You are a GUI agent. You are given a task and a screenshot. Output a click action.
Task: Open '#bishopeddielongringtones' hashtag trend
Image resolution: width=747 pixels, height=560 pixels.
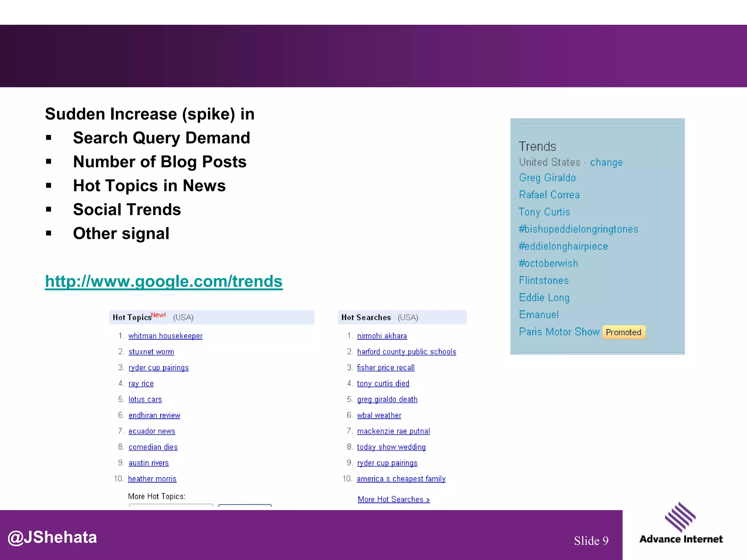pos(578,229)
